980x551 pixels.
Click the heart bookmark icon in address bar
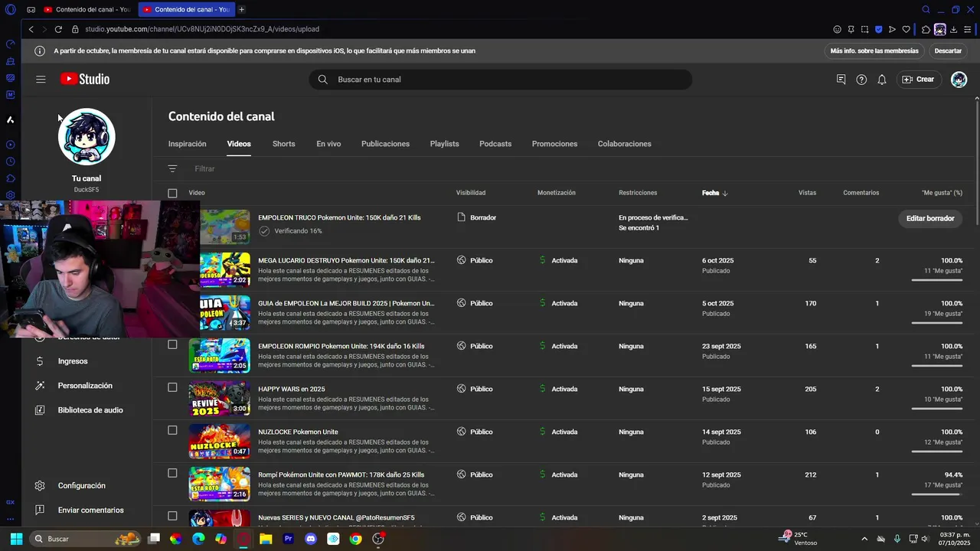(906, 29)
